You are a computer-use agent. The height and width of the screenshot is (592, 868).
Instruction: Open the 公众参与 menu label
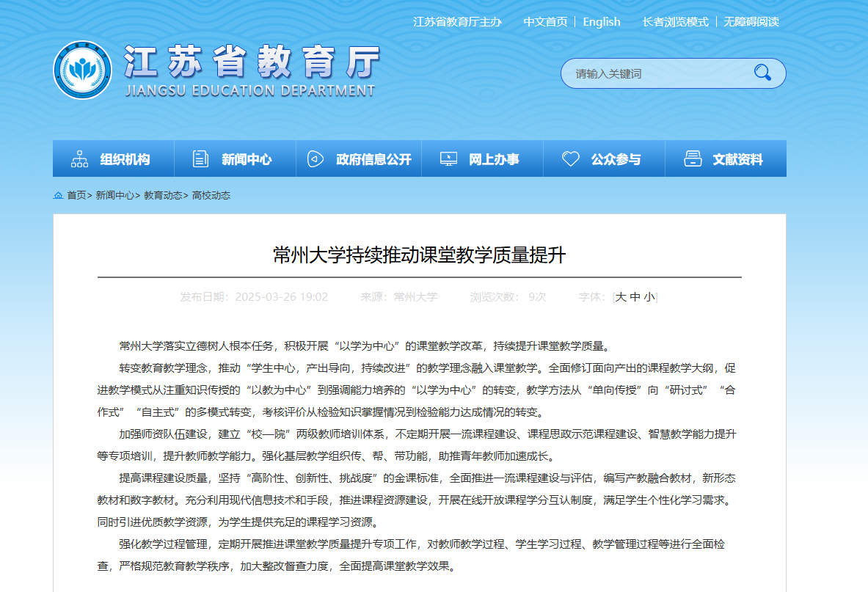(616, 159)
